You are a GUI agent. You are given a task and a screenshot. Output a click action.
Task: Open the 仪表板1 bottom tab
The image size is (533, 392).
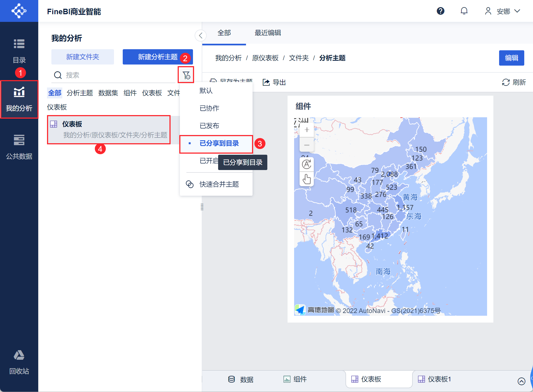[x=435, y=379]
